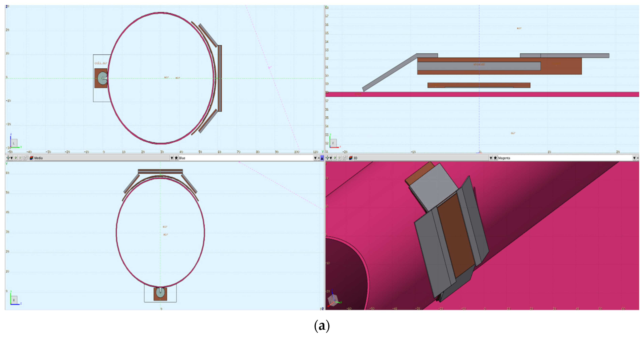644x344 pixels.
Task: Click the view history back arrow in Media toolbar
Action: click(x=16, y=158)
